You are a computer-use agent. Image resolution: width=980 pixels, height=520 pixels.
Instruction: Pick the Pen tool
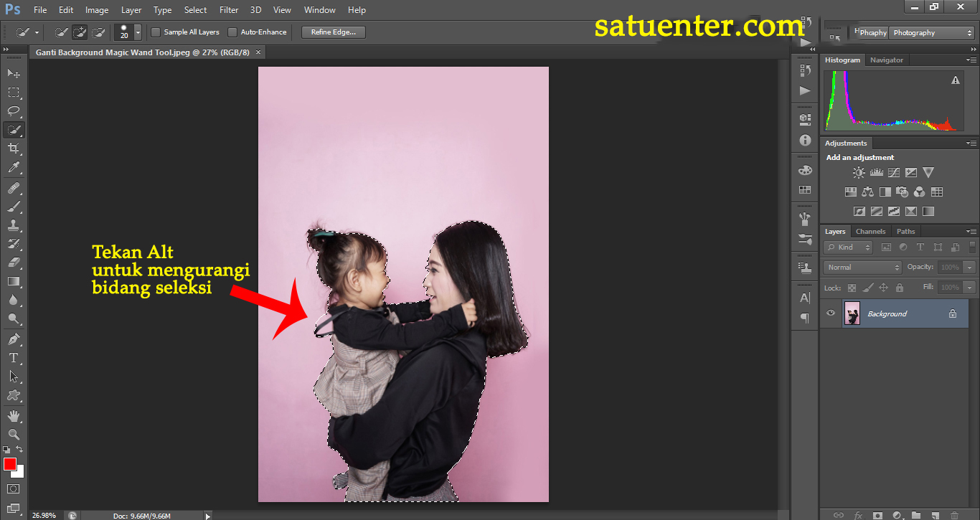(14, 339)
